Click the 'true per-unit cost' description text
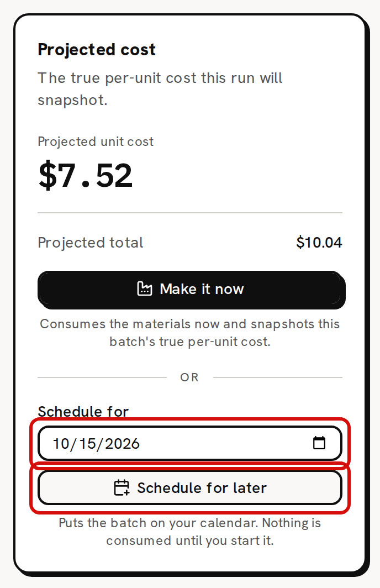Viewport: 380px width, 588px height. coord(160,89)
